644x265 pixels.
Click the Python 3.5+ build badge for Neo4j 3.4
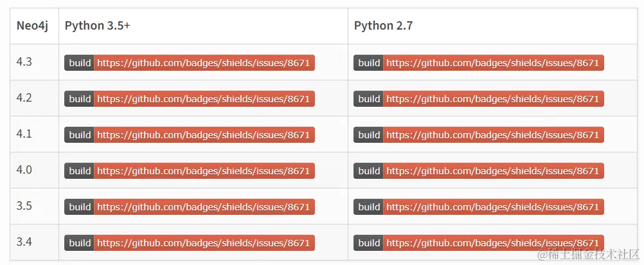click(x=190, y=243)
